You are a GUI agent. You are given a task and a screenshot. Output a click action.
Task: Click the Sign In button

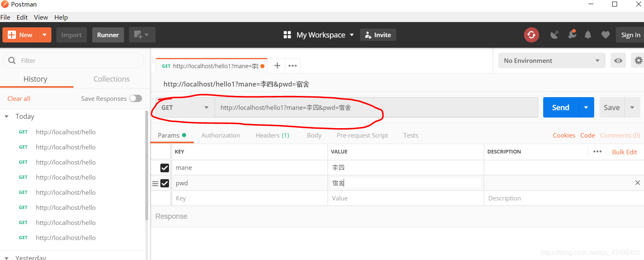click(x=631, y=35)
